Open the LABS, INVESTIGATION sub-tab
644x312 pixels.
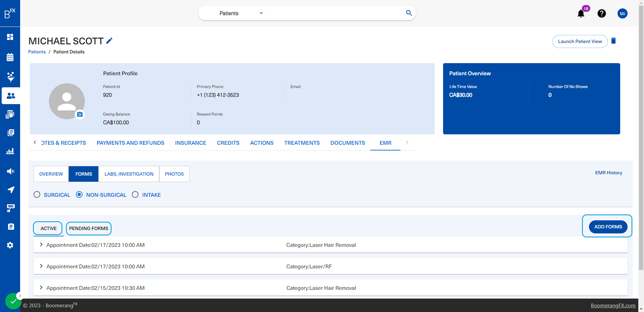(129, 174)
